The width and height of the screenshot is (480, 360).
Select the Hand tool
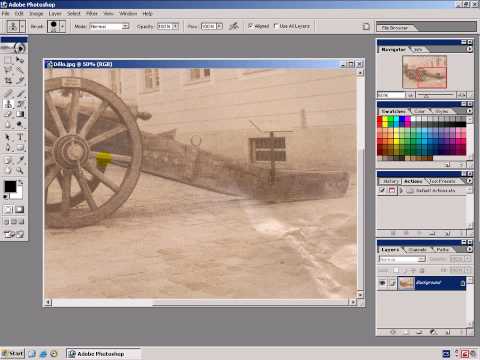8,171
